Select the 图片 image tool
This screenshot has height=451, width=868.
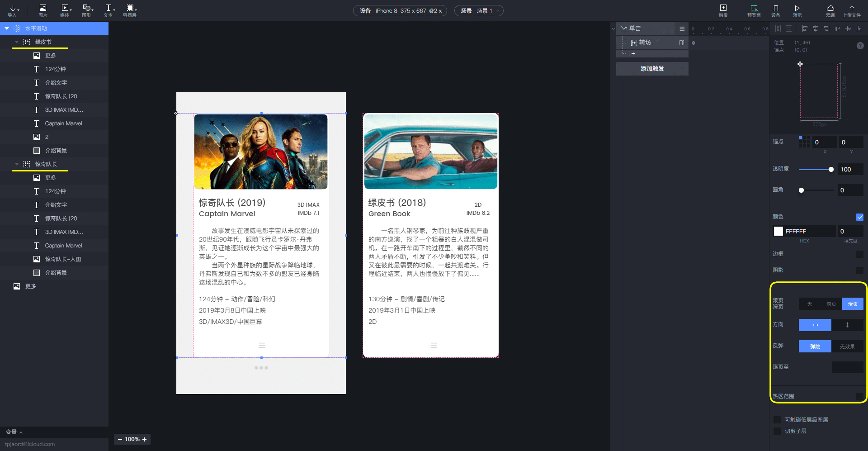pyautogui.click(x=43, y=10)
